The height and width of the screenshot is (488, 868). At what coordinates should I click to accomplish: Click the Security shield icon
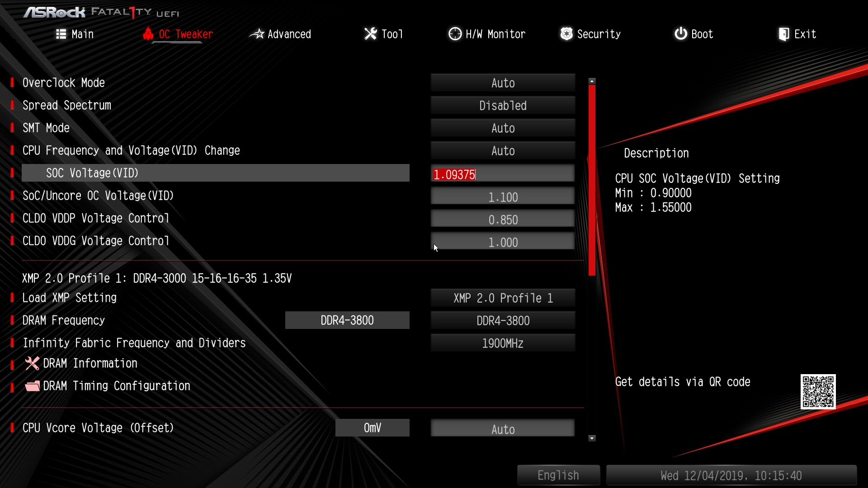pyautogui.click(x=566, y=34)
